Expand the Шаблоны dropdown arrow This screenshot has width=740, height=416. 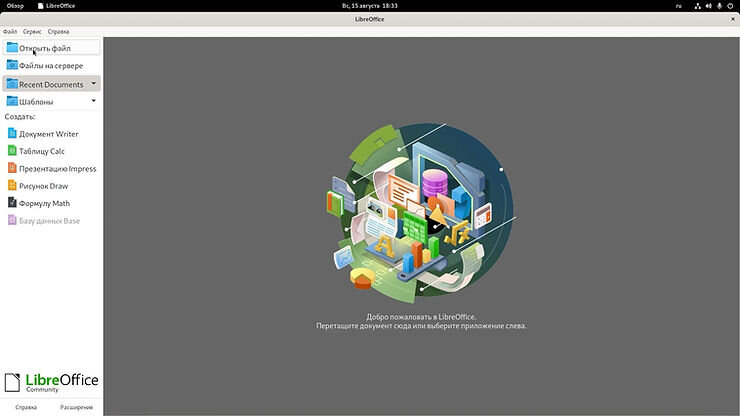93,101
